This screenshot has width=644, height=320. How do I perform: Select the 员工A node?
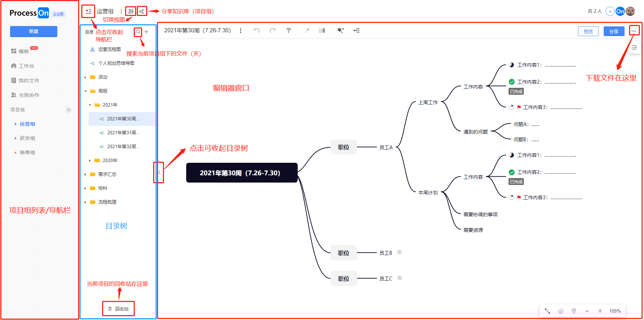386,148
